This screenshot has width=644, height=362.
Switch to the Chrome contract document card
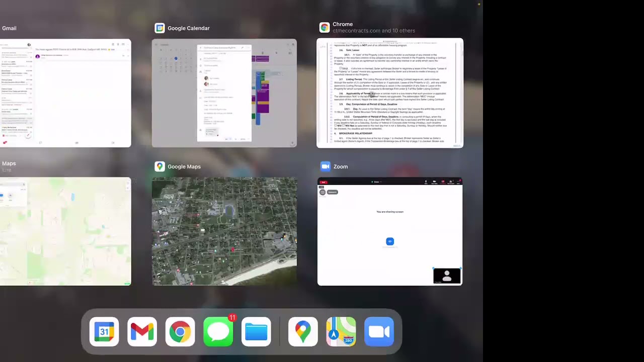pos(390,93)
